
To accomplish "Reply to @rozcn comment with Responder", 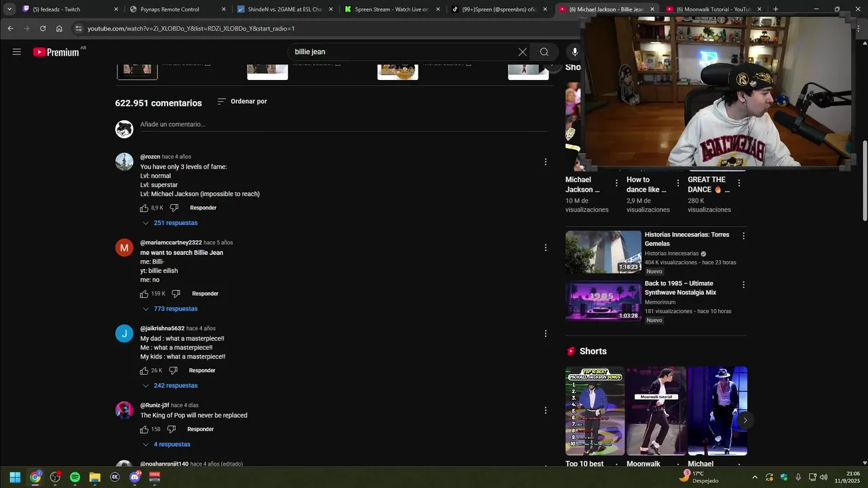I will tap(203, 208).
